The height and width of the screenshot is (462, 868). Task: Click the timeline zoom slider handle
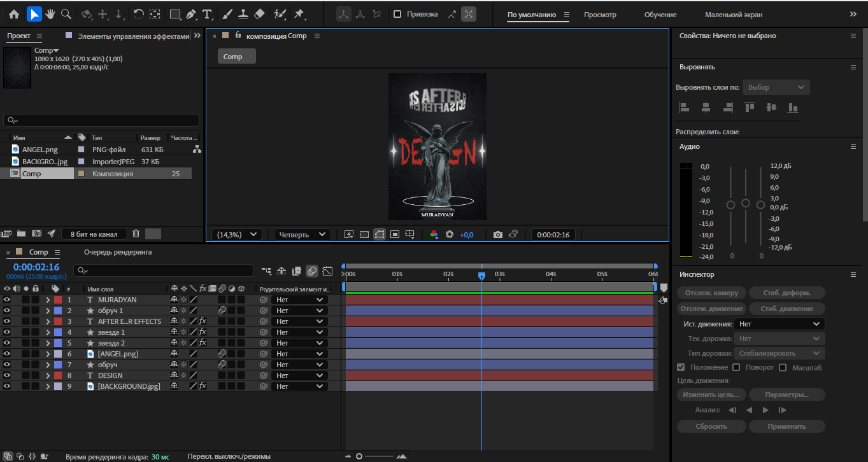[x=359, y=456]
